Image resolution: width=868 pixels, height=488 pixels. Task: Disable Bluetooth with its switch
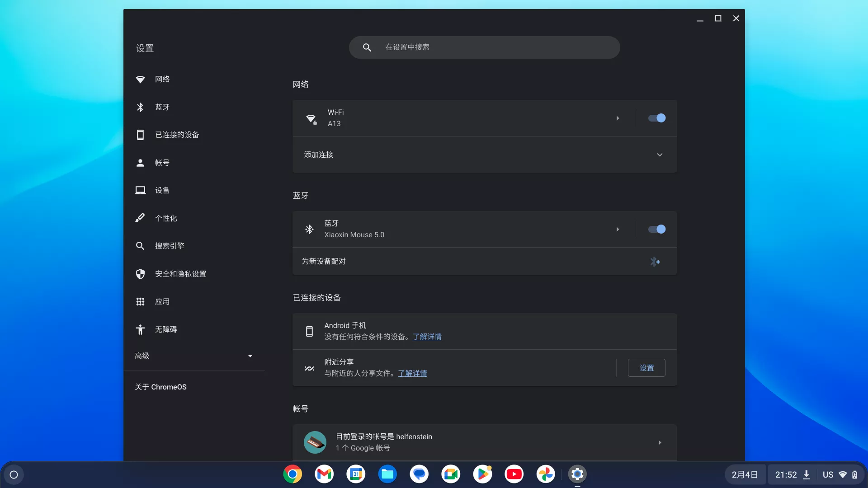(656, 229)
